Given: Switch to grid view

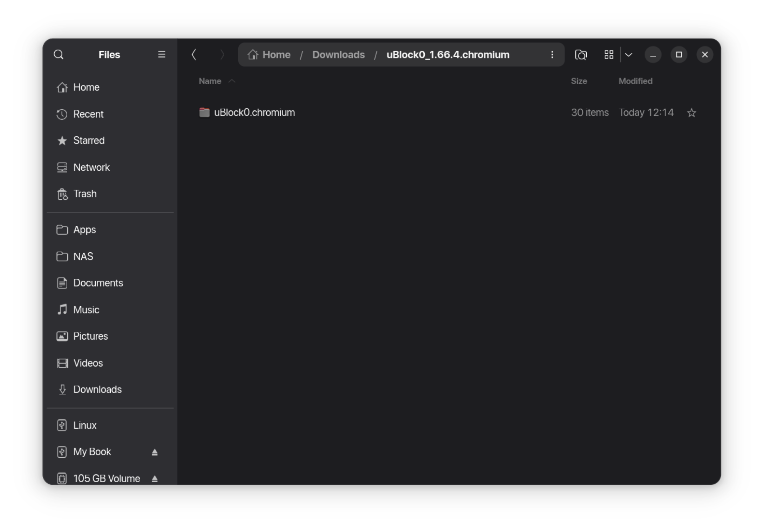Looking at the screenshot, I should (609, 55).
